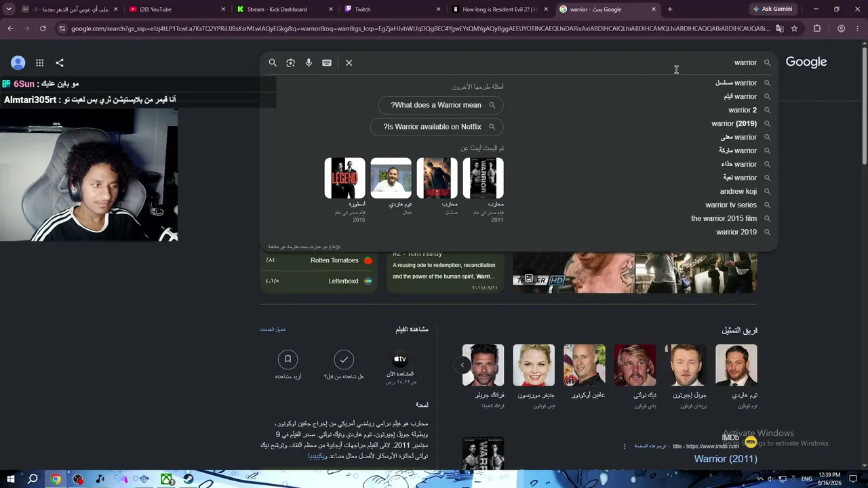Go back to the previous page
The image size is (868, 488).
(10, 28)
